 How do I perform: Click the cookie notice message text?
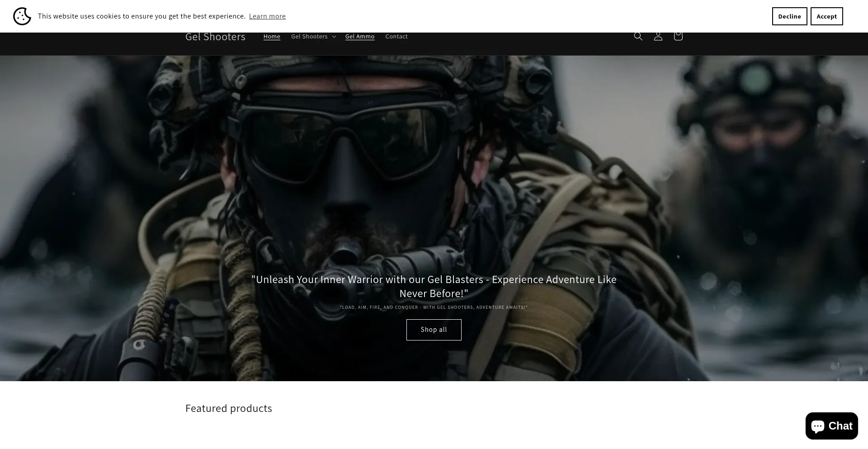click(142, 16)
